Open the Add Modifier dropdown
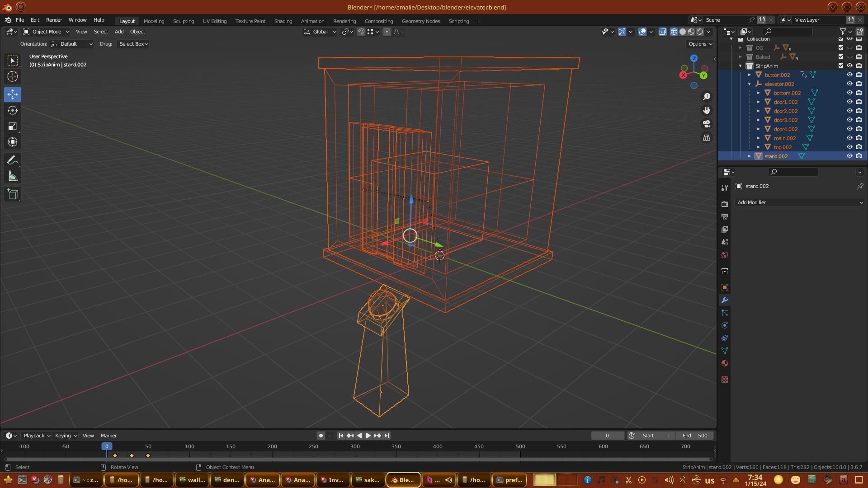This screenshot has height=488, width=868. coord(799,202)
